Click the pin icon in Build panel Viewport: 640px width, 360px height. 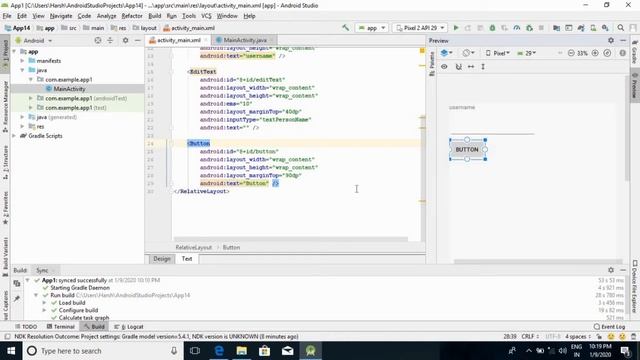click(x=17, y=298)
